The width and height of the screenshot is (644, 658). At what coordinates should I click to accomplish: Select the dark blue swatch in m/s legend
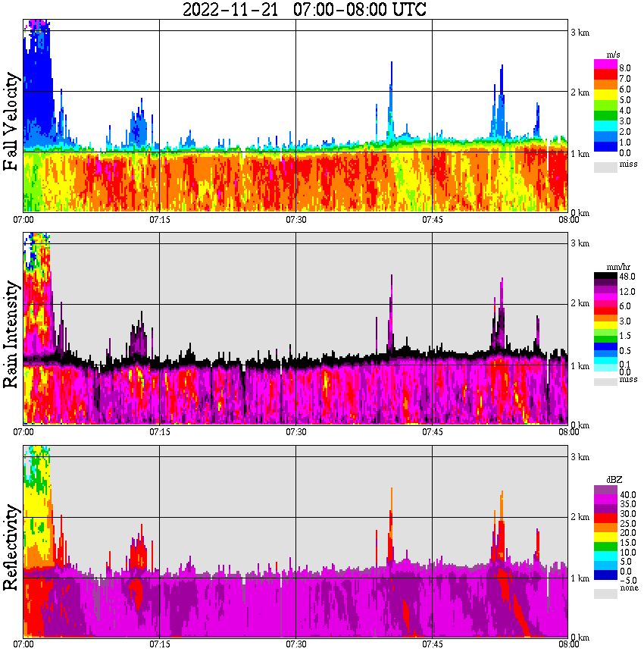605,147
